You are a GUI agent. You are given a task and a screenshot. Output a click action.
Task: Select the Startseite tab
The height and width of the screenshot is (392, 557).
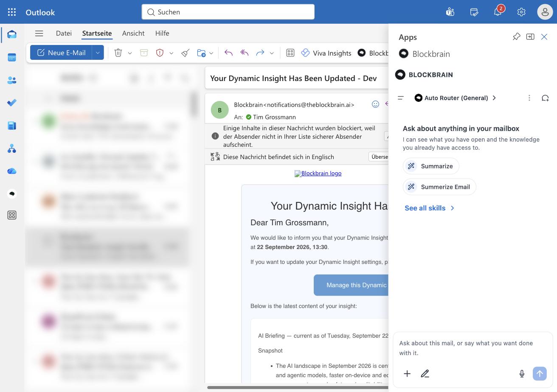click(x=97, y=33)
